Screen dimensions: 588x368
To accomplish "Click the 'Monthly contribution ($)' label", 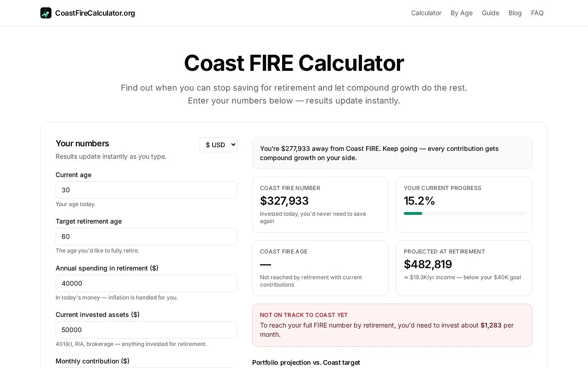I will [92, 361].
